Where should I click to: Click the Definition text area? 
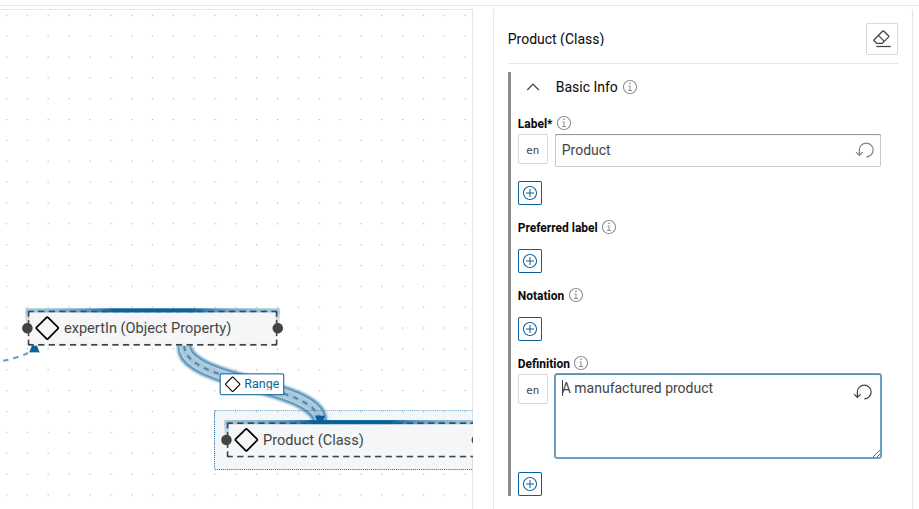coord(700,420)
